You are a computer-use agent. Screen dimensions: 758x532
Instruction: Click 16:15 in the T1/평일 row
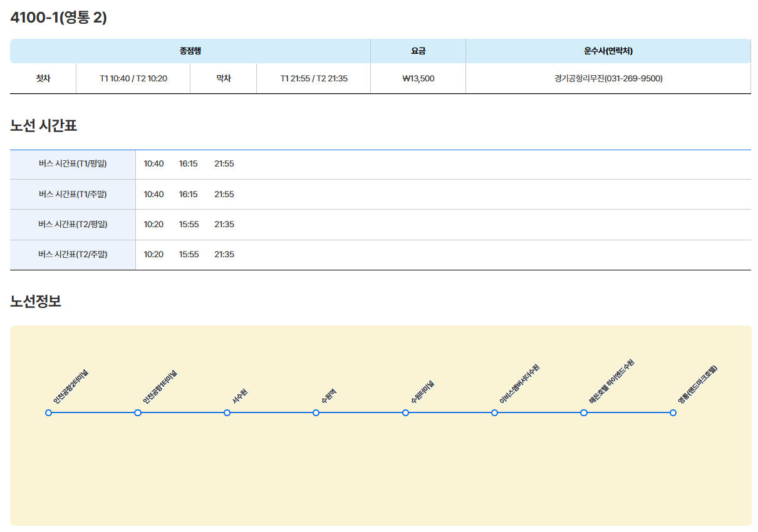coord(188,164)
